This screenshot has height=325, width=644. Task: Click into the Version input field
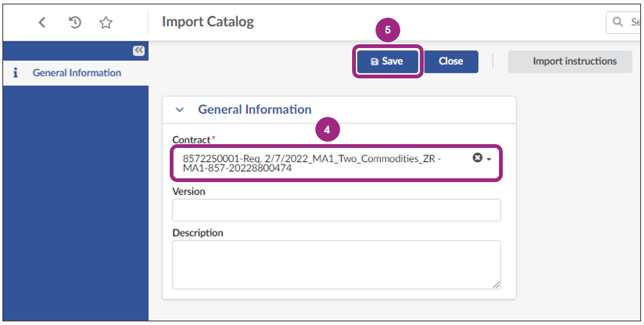pyautogui.click(x=336, y=210)
